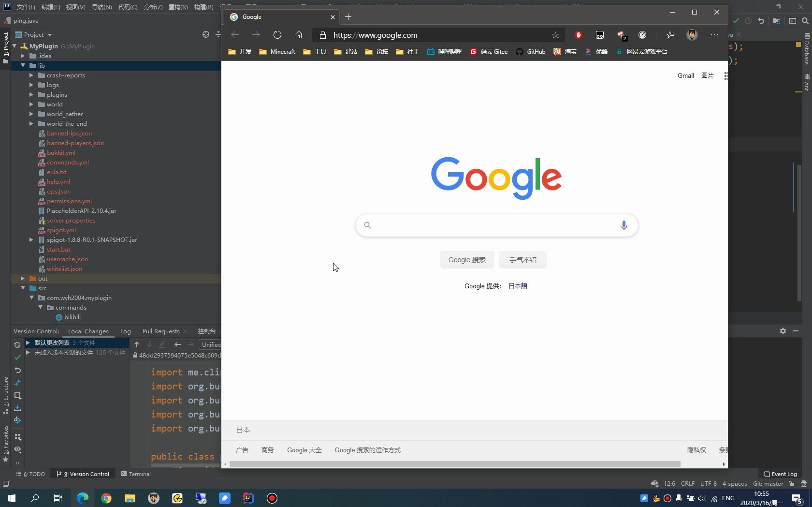Screen dimensions: 812x507
Task: Go to browser home page icon
Action: point(299,35)
